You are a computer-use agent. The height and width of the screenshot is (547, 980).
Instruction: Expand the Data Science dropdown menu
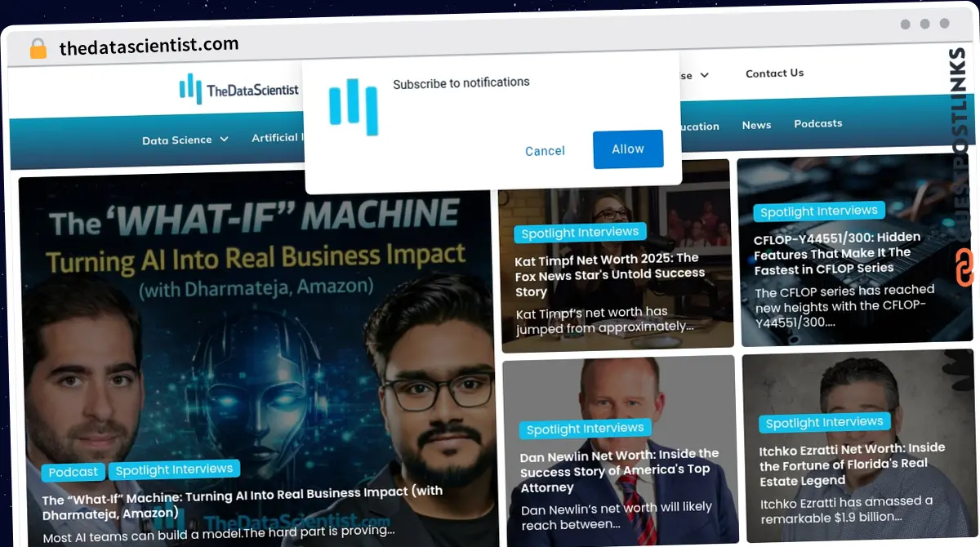[x=185, y=140]
